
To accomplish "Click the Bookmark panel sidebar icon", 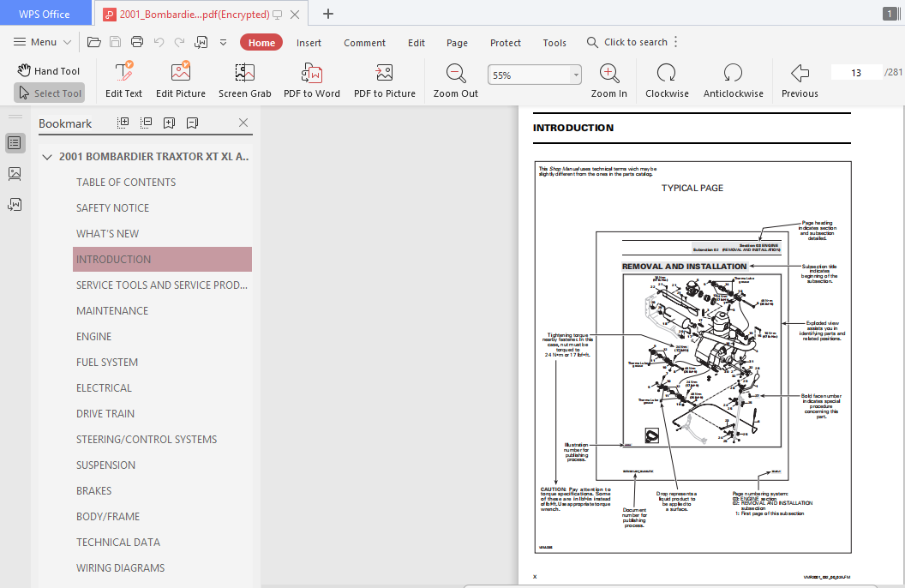I will tap(15, 143).
